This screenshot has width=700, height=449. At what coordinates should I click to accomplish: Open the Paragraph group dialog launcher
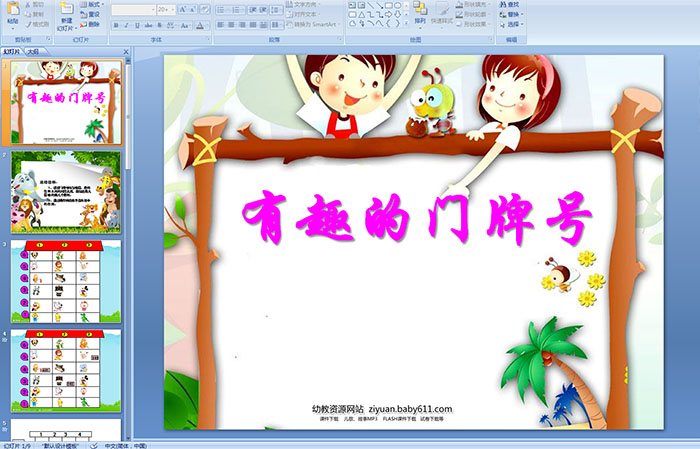click(x=340, y=40)
